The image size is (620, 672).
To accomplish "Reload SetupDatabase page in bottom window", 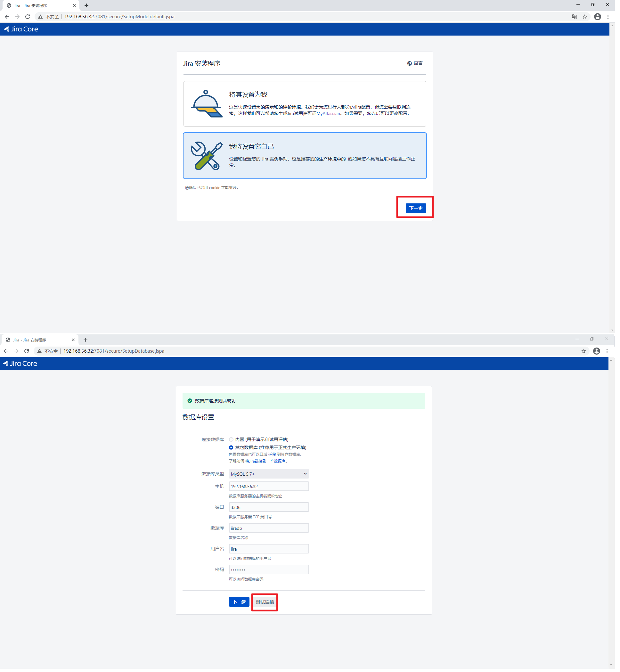I will tap(27, 354).
